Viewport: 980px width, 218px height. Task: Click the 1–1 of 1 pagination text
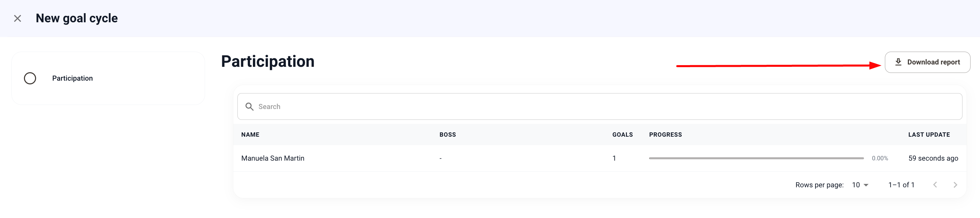point(901,185)
